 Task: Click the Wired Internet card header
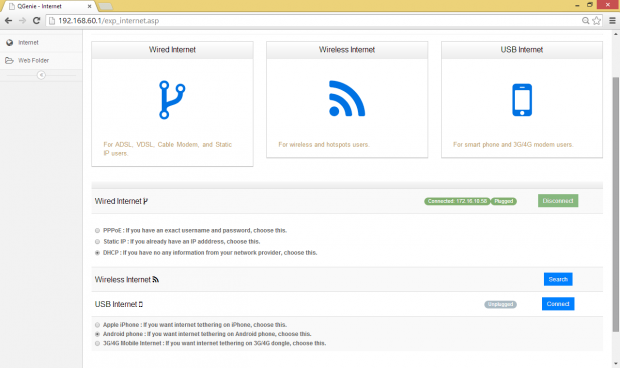[172, 50]
